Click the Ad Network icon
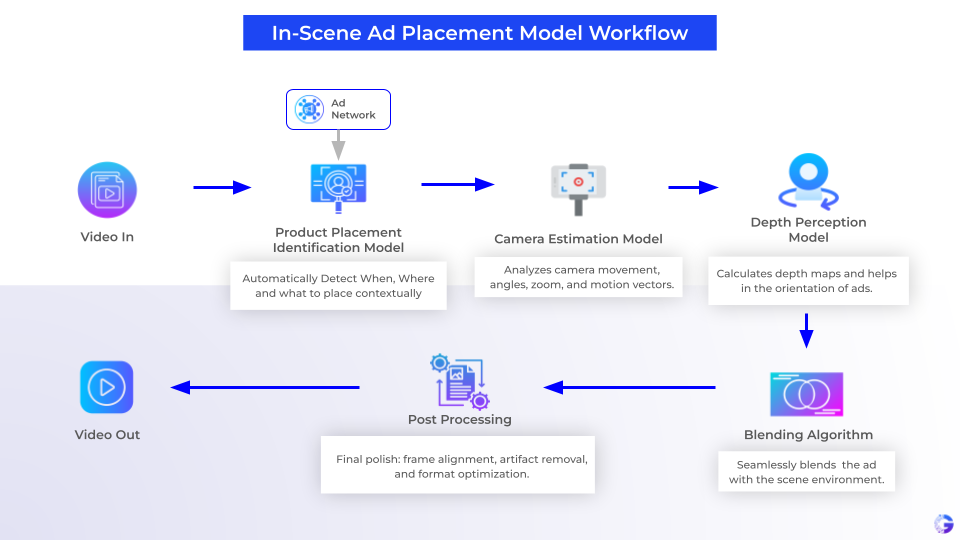960x540 pixels. [310, 109]
